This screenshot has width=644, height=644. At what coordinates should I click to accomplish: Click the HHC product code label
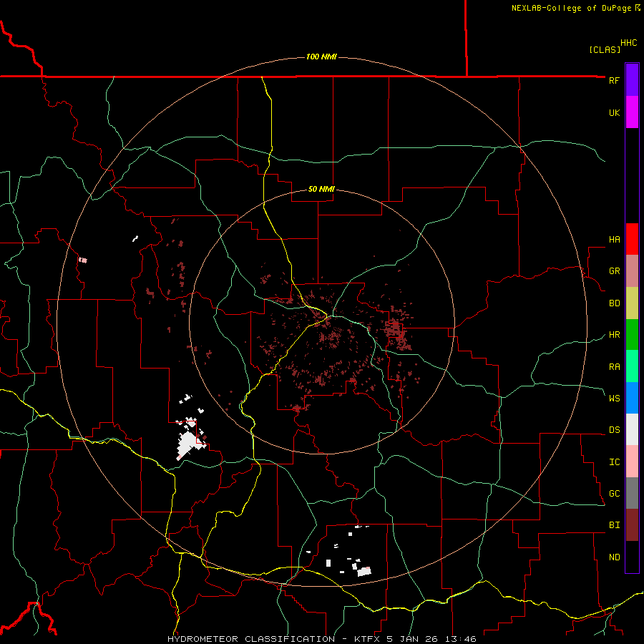pyautogui.click(x=629, y=43)
